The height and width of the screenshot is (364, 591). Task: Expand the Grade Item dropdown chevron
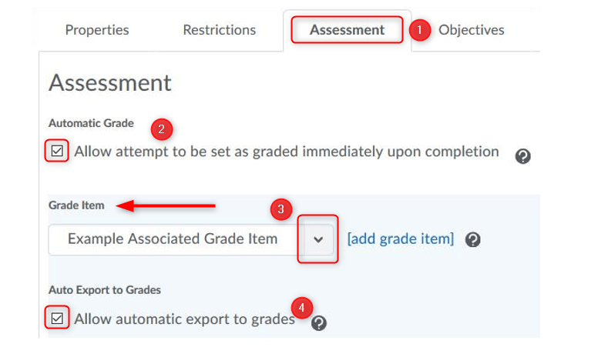point(318,239)
